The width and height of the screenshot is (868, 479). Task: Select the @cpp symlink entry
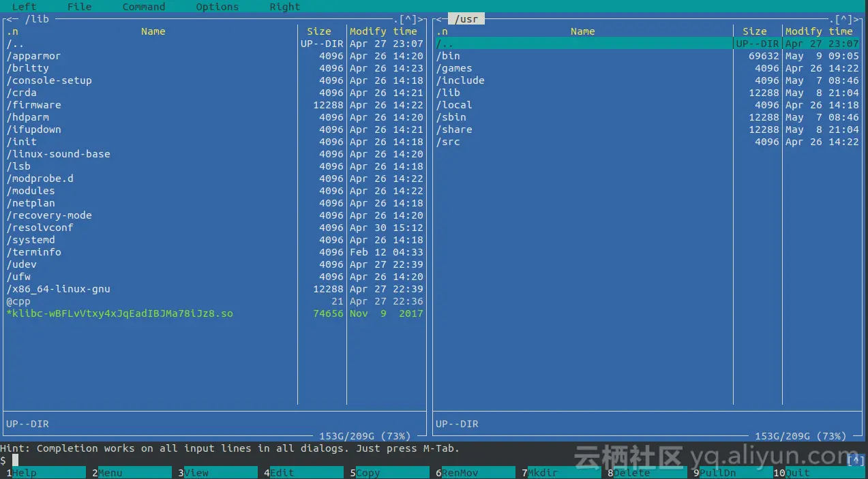pos(215,301)
